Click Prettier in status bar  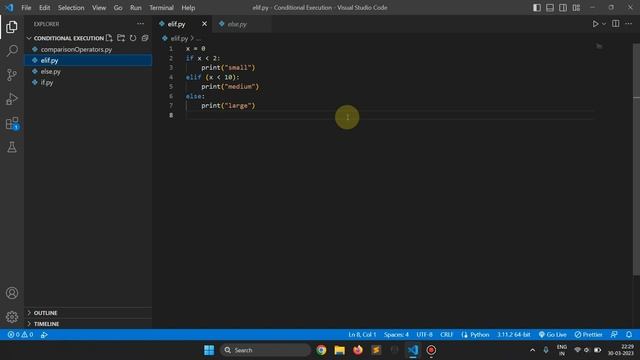tap(588, 335)
